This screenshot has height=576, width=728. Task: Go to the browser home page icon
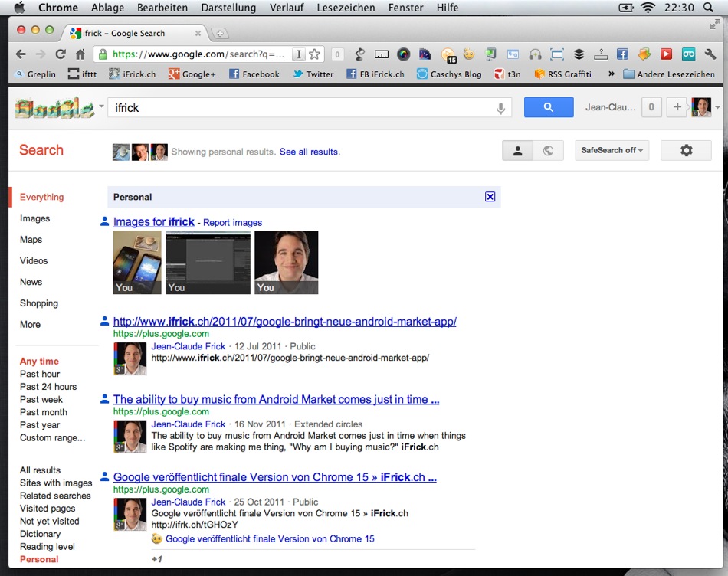[x=80, y=54]
